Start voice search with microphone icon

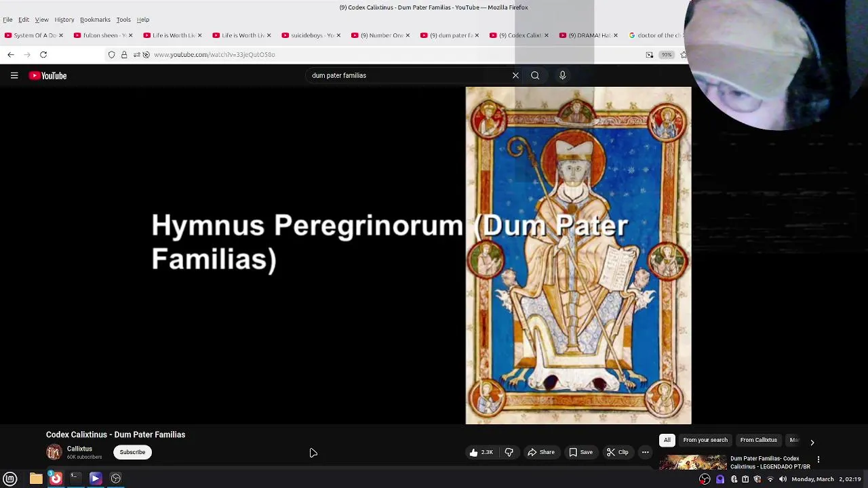pyautogui.click(x=562, y=76)
